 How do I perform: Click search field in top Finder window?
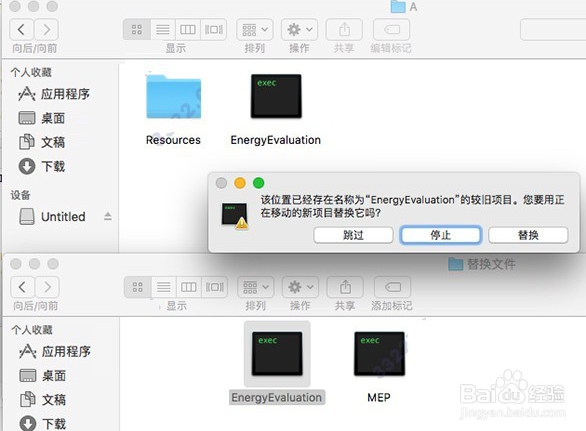(x=553, y=30)
